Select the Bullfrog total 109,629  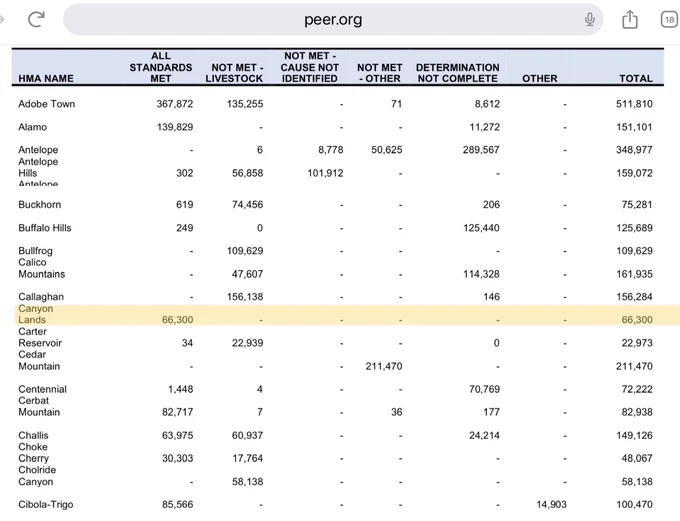tap(634, 251)
